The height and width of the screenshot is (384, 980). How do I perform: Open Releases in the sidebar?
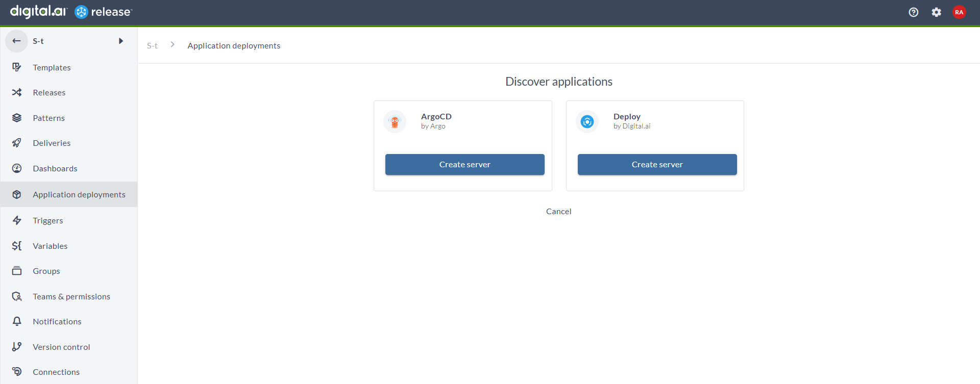[x=49, y=92]
